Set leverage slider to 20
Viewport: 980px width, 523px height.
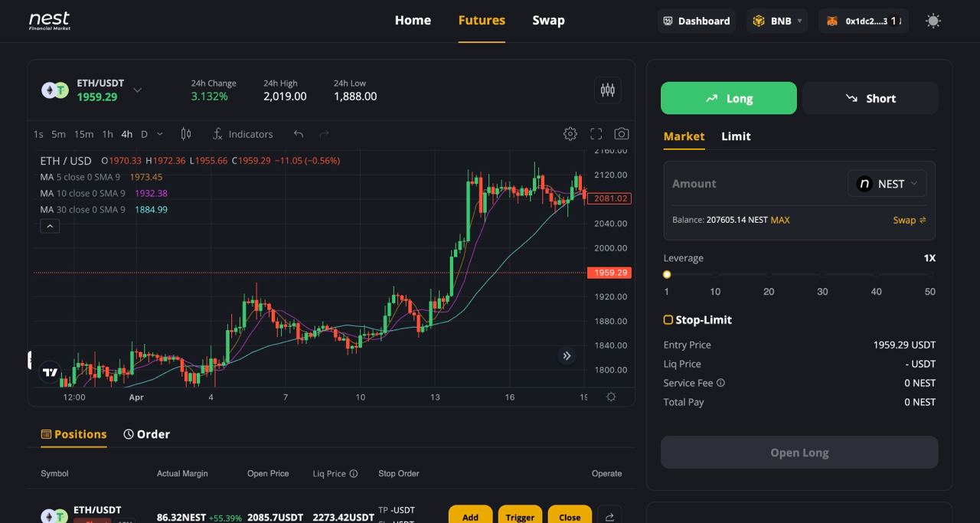(769, 275)
